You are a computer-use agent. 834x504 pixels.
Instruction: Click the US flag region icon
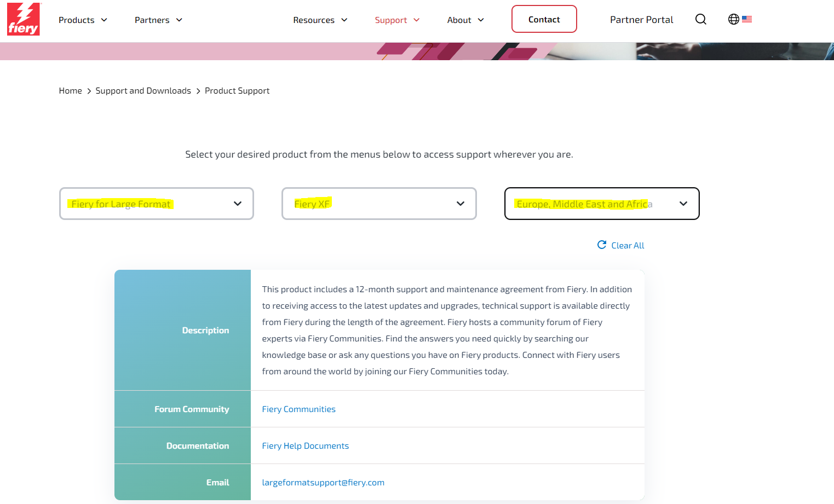pos(747,19)
